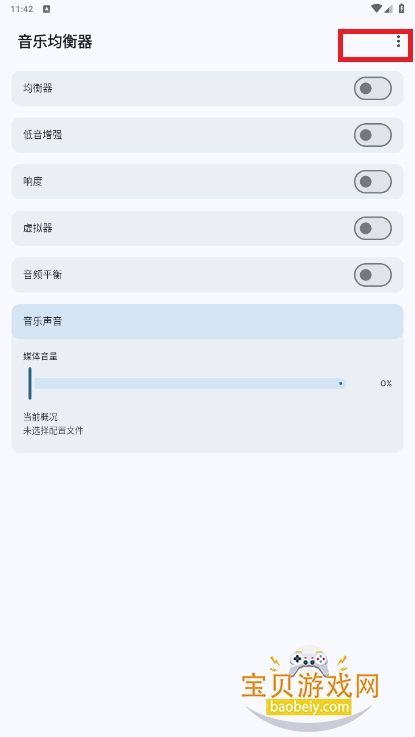Viewport: 415px width, 737px height.
Task: Click the 宝贝游戏网 watermark text
Action: [x=310, y=685]
